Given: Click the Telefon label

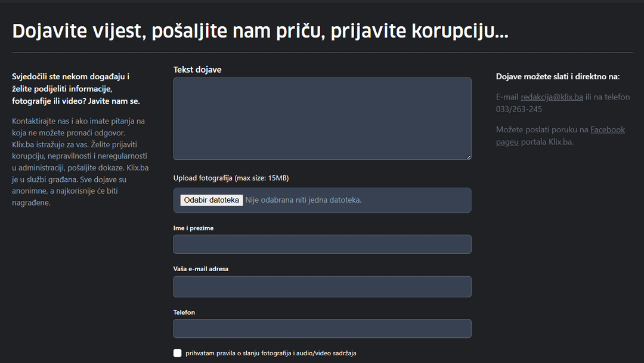Looking at the screenshot, I should tap(184, 312).
